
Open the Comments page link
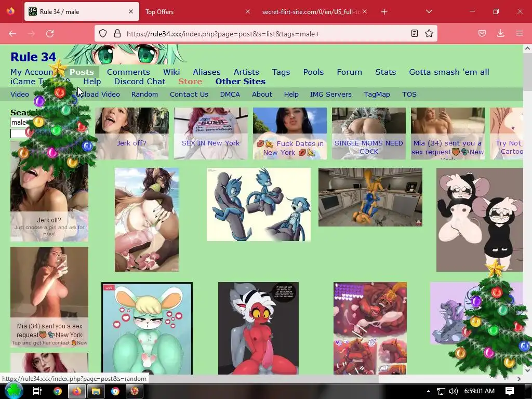[x=128, y=72]
